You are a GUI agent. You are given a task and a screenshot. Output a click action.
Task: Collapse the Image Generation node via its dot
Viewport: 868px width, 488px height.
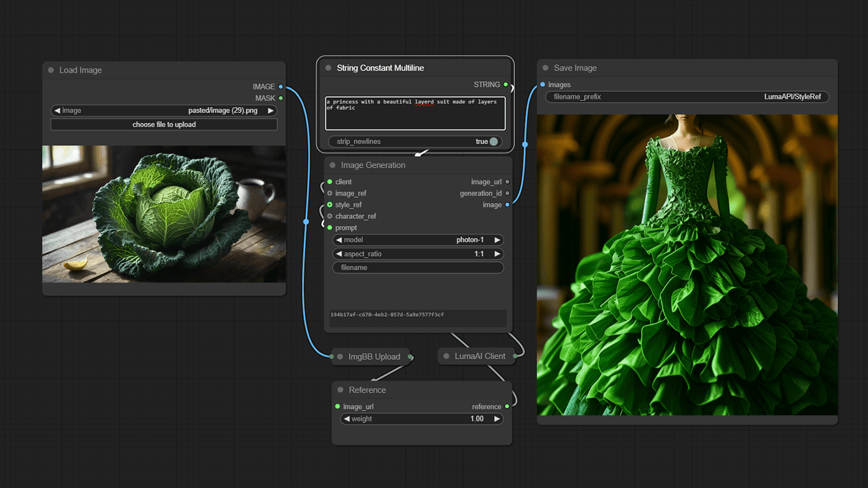(332, 165)
